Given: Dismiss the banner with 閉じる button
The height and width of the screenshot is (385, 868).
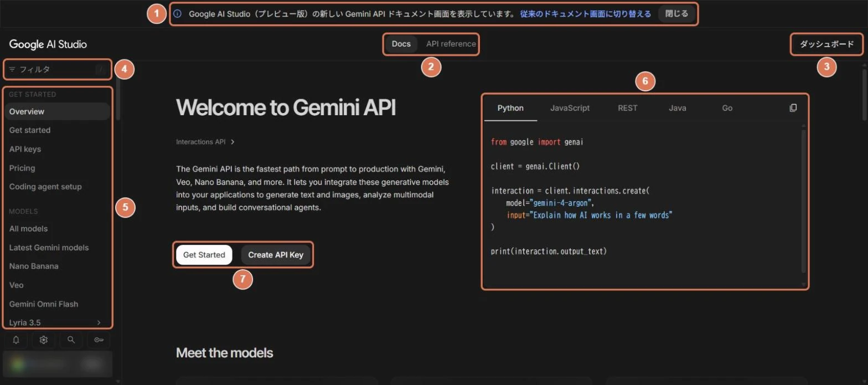Looking at the screenshot, I should coord(676,14).
